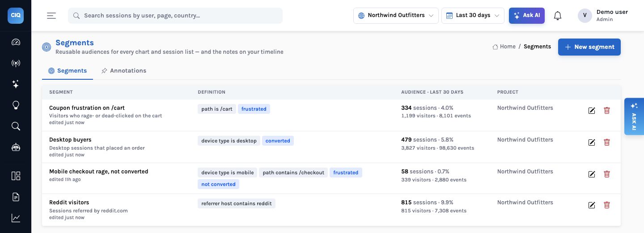Click the Audience · Last 30 days header

[432, 92]
